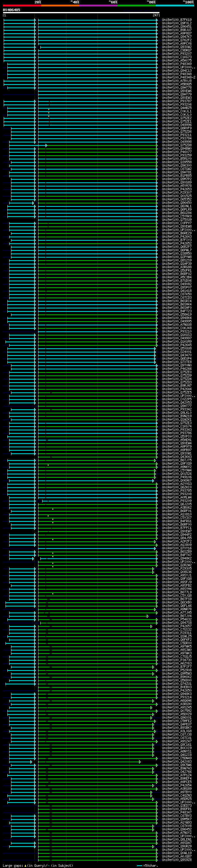Click the white query sequence bar
Image resolution: width=197 pixels, height=868 pixels.
pyautogui.click(x=81, y=12)
